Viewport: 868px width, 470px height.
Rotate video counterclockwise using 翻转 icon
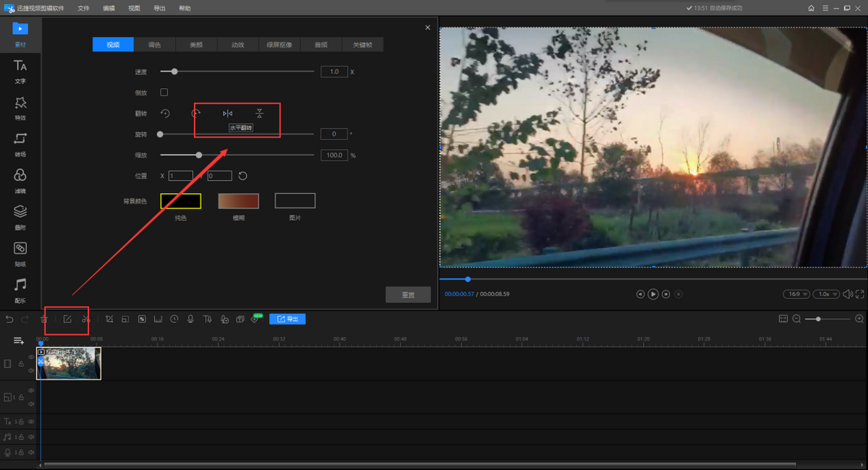(165, 114)
